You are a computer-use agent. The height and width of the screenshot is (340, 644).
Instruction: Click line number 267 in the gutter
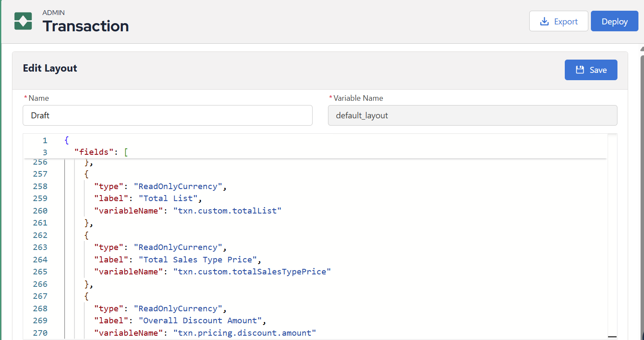tap(40, 296)
